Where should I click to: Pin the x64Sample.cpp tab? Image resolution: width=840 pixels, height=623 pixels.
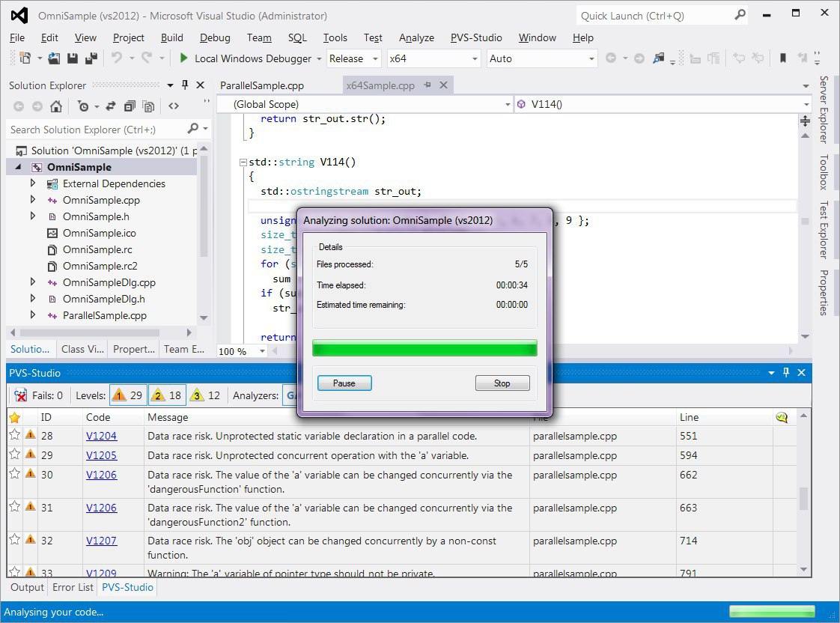pyautogui.click(x=427, y=85)
